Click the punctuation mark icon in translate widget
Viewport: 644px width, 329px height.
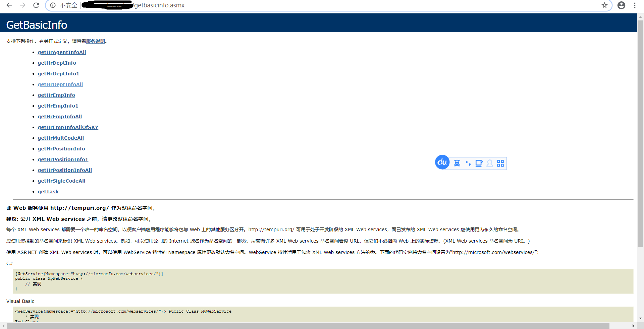click(468, 163)
